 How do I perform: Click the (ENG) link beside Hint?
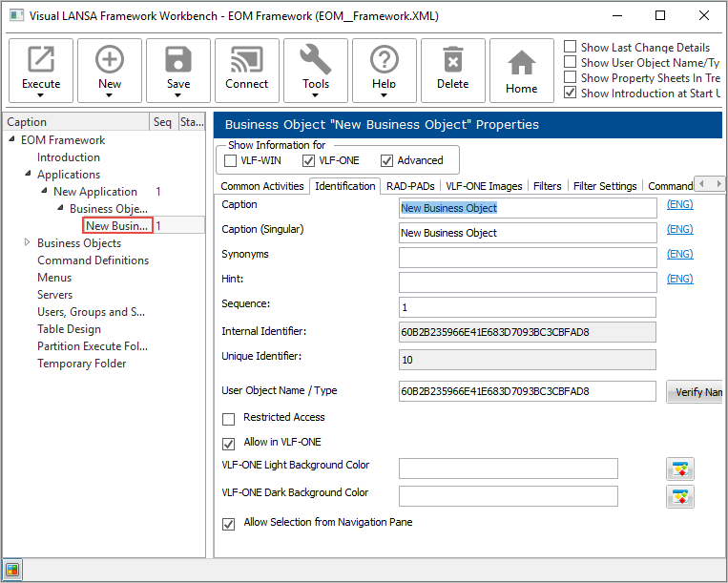tap(679, 279)
